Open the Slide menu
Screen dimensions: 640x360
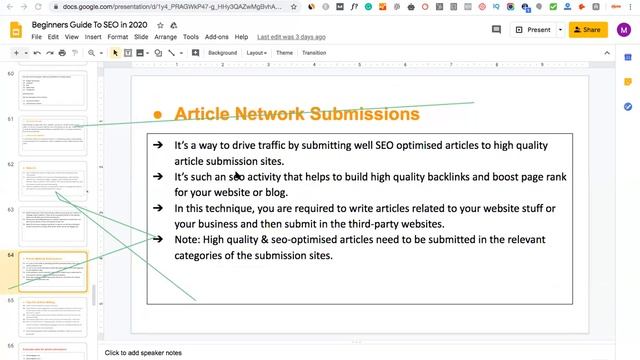click(141, 37)
